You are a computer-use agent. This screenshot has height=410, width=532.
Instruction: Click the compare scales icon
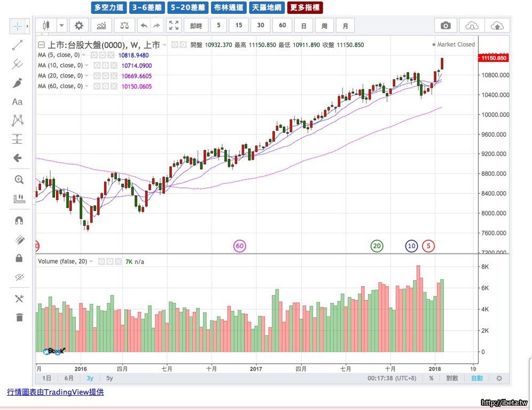[x=124, y=26]
